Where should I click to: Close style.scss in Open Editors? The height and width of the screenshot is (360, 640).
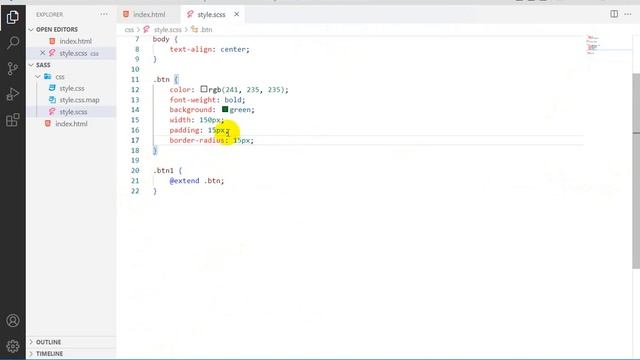point(42,53)
